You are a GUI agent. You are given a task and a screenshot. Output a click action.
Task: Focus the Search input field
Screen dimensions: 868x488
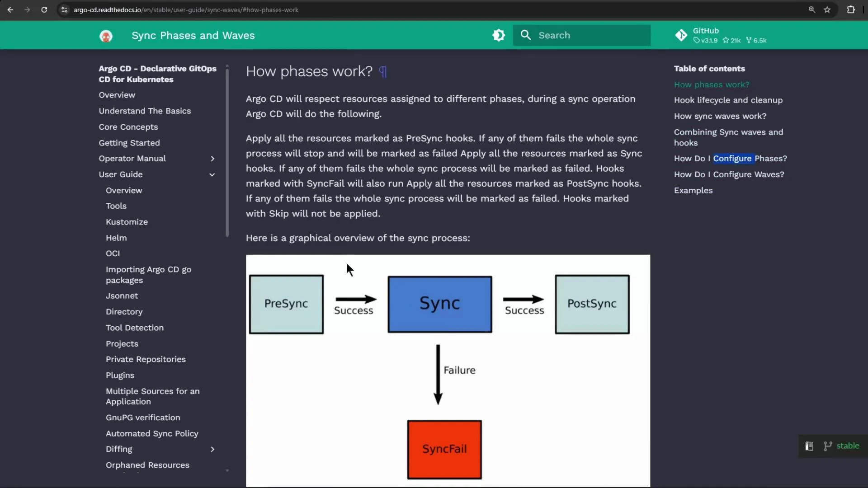coord(581,35)
